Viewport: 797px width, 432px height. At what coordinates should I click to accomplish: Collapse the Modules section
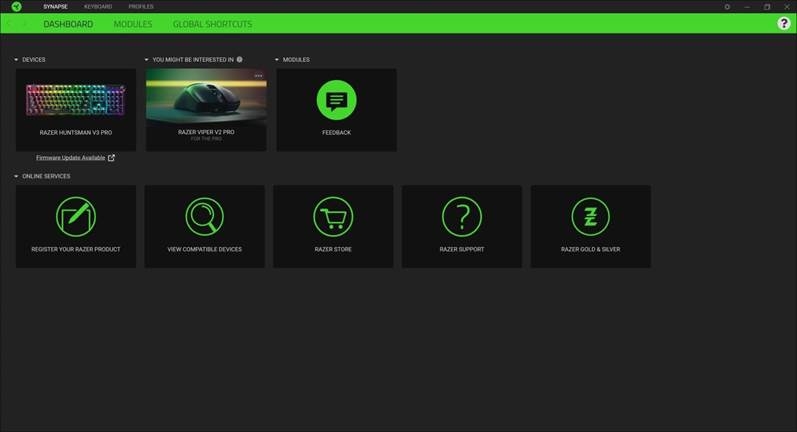(x=277, y=59)
